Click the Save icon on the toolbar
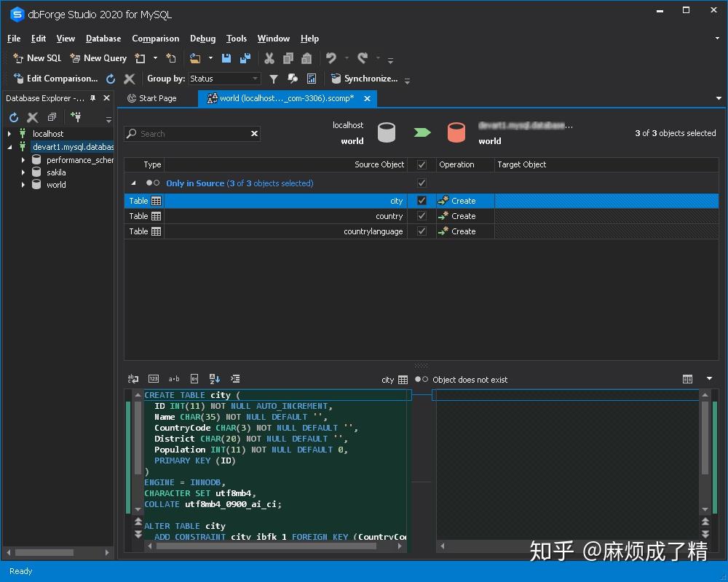Viewport: 728px width, 582px height. pos(227,57)
